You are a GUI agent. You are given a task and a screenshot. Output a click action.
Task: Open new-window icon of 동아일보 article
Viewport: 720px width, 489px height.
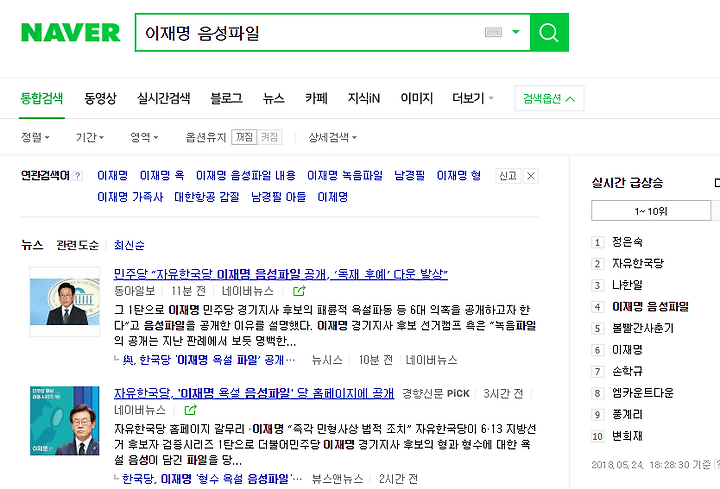point(299,291)
